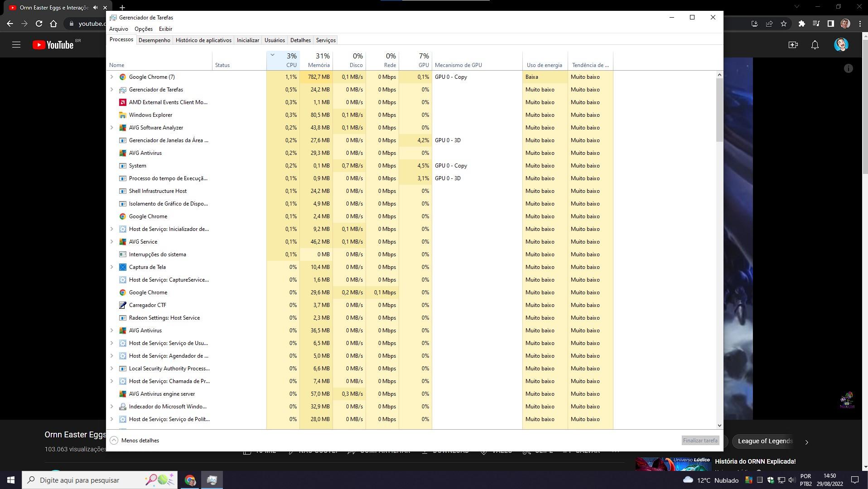Viewport: 868px width, 489px height.
Task: Collapse view with Menos detalhes
Action: pos(135,440)
